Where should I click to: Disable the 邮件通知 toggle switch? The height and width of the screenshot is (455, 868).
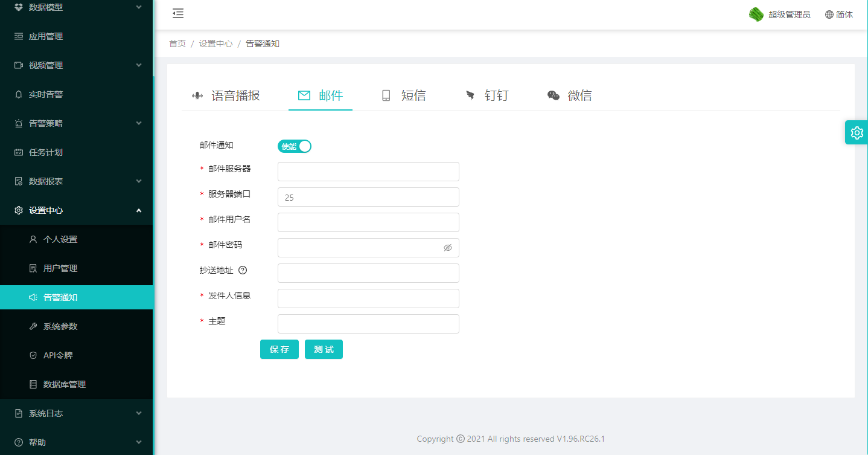tap(295, 146)
